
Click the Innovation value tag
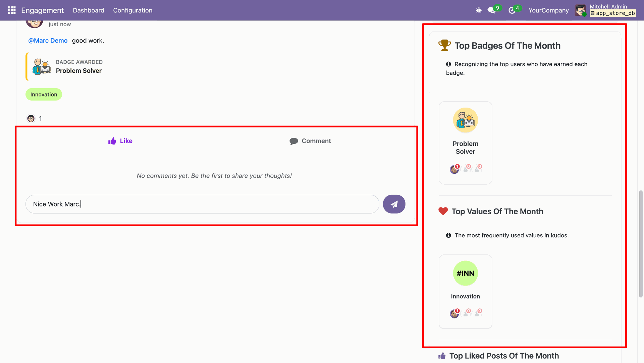[x=44, y=95]
